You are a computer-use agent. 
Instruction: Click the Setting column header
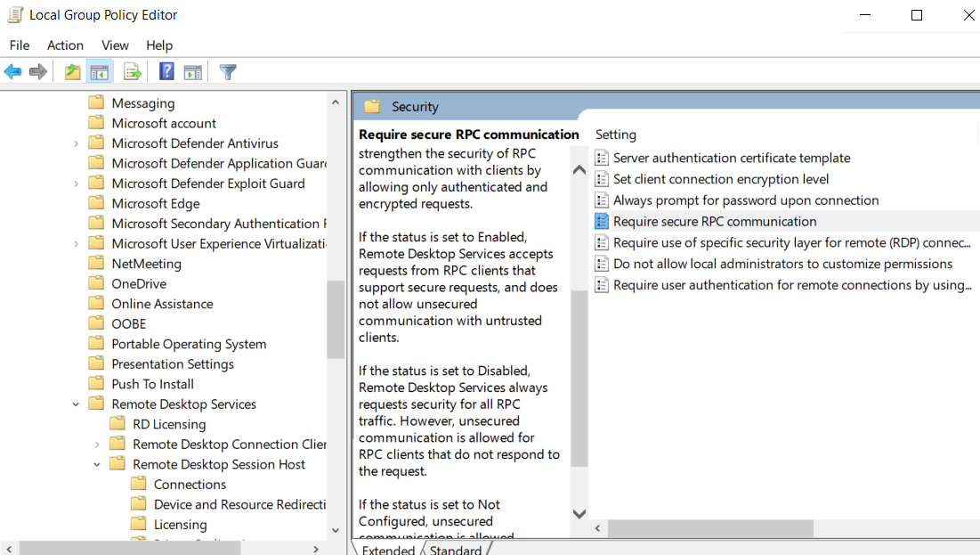tap(616, 135)
